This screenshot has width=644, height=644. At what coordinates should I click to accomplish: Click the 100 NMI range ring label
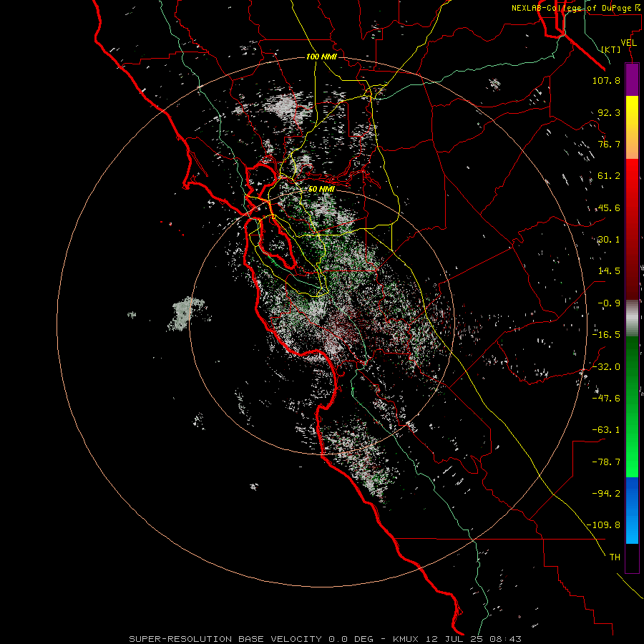[x=321, y=57]
